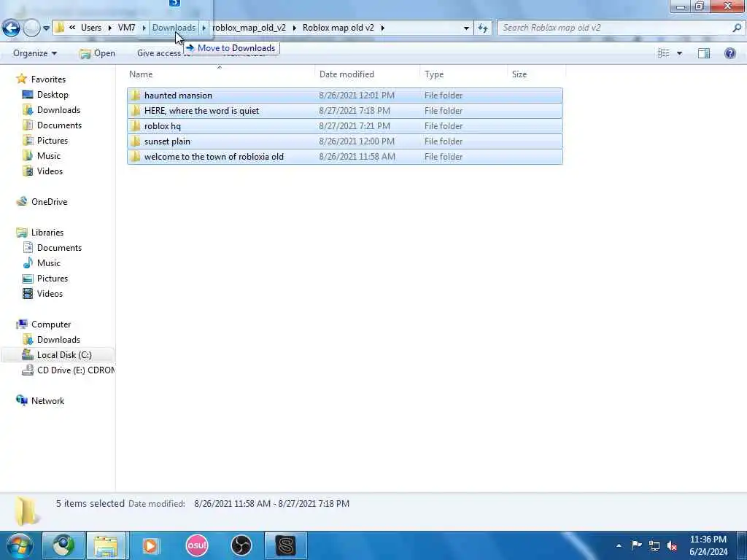Click the haunted mansion folder icon
Image resolution: width=747 pixels, height=560 pixels.
click(x=135, y=96)
